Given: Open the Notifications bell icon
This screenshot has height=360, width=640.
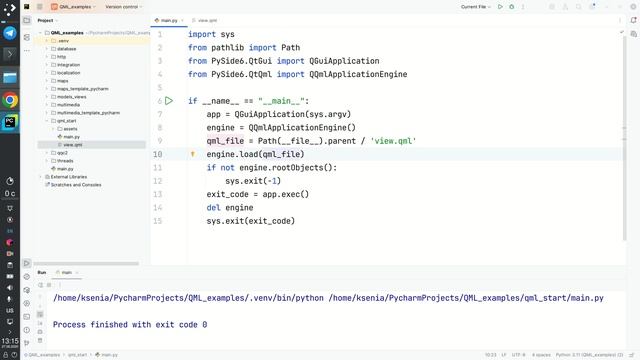Looking at the screenshot, I should click(x=633, y=20).
